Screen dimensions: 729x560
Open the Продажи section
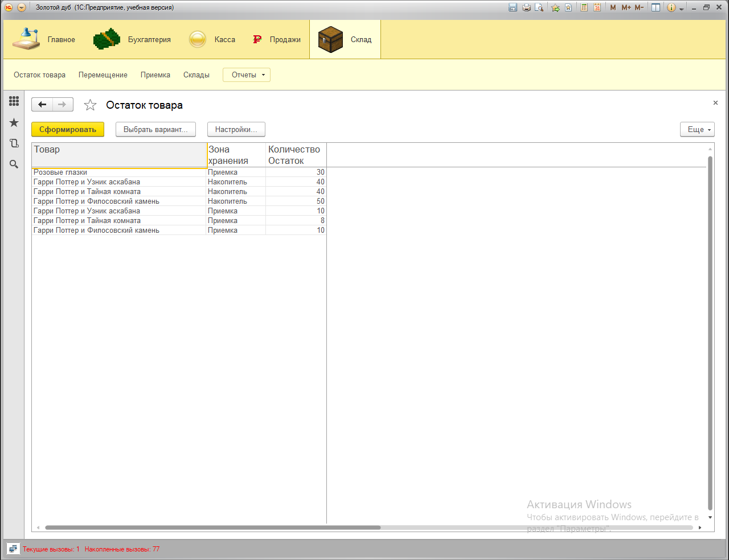tap(277, 39)
